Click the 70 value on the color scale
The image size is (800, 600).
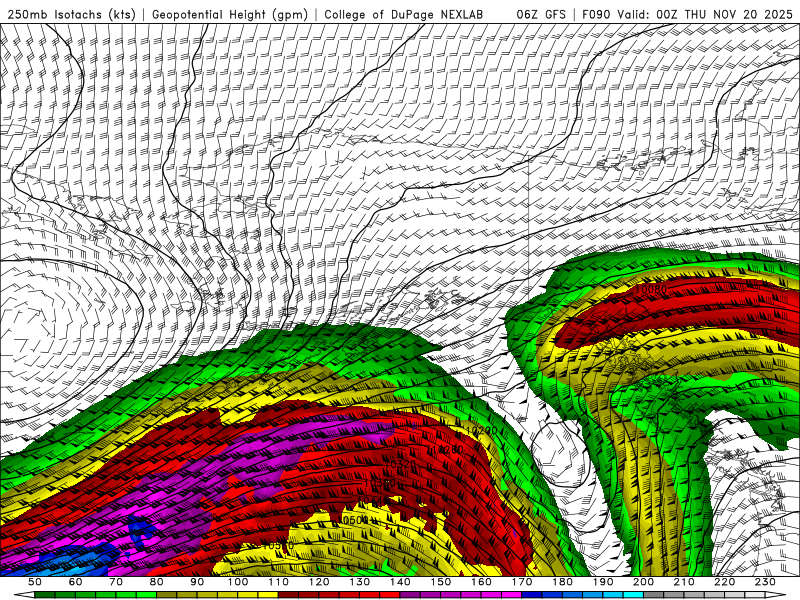pyautogui.click(x=116, y=582)
